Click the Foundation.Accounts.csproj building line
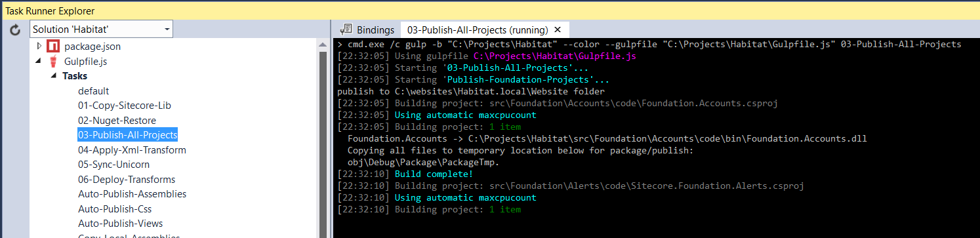This screenshot has width=980, height=238. coord(557,103)
